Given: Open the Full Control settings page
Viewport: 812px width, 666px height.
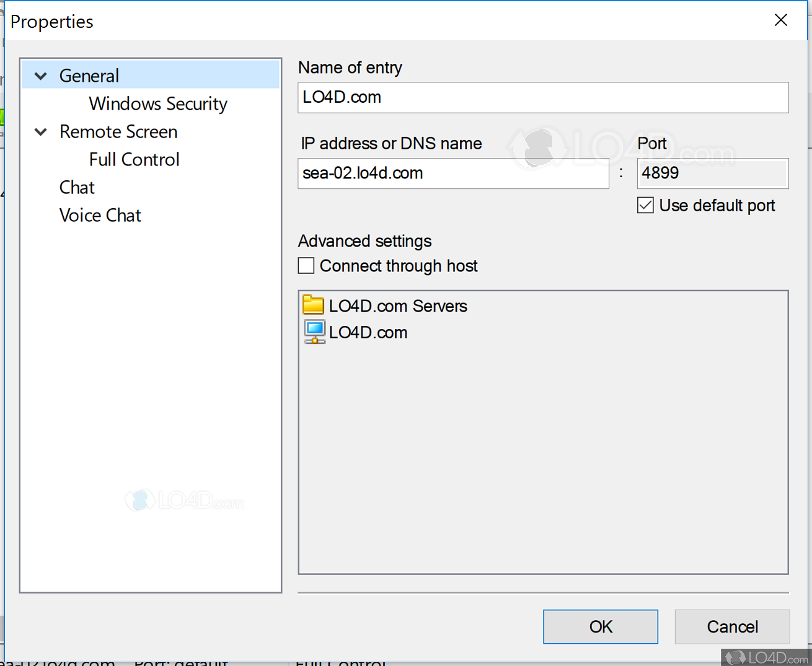Looking at the screenshot, I should point(135,159).
